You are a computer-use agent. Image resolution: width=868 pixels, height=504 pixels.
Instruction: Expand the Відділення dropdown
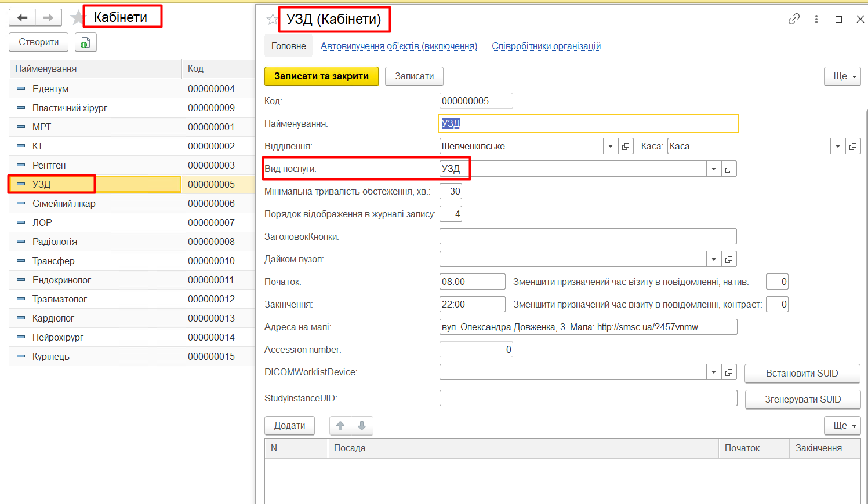pyautogui.click(x=611, y=147)
